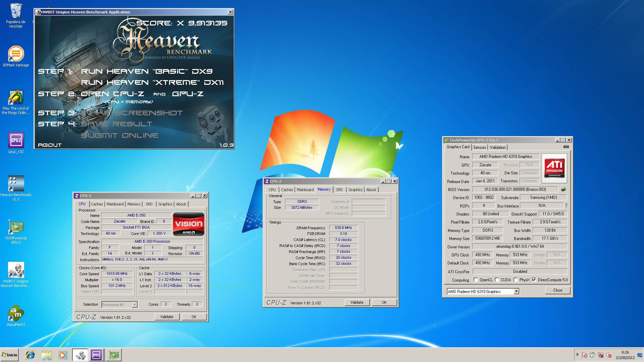Open Memory tab in left CPU-Z window

click(x=134, y=204)
